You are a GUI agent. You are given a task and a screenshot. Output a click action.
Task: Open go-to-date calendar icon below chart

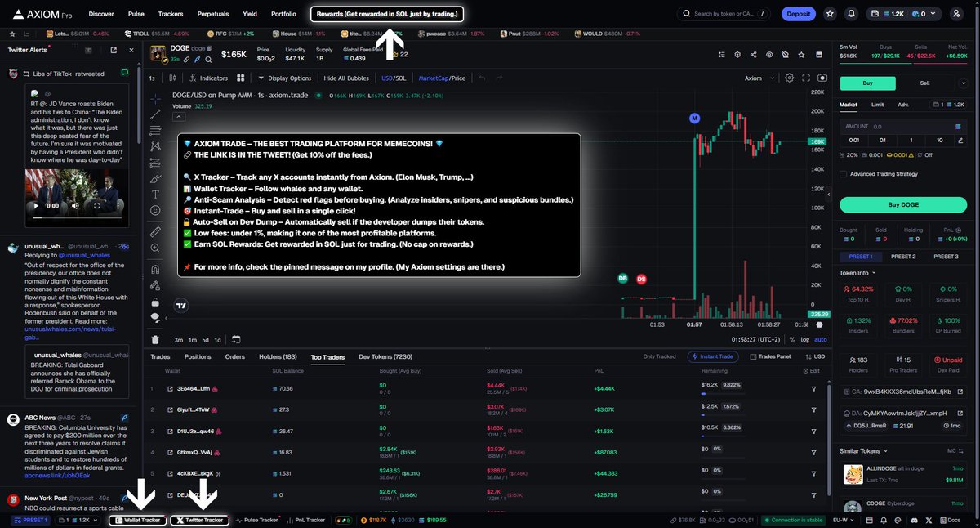coord(235,339)
